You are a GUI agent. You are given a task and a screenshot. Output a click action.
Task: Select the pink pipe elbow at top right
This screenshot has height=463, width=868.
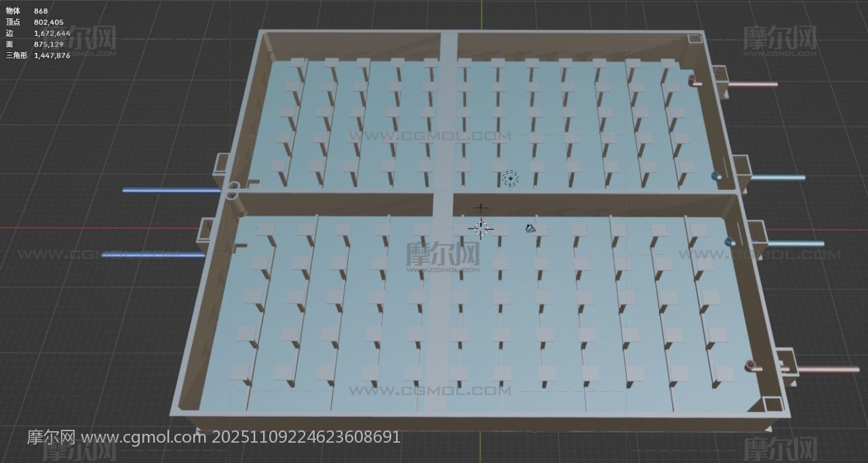(694, 82)
